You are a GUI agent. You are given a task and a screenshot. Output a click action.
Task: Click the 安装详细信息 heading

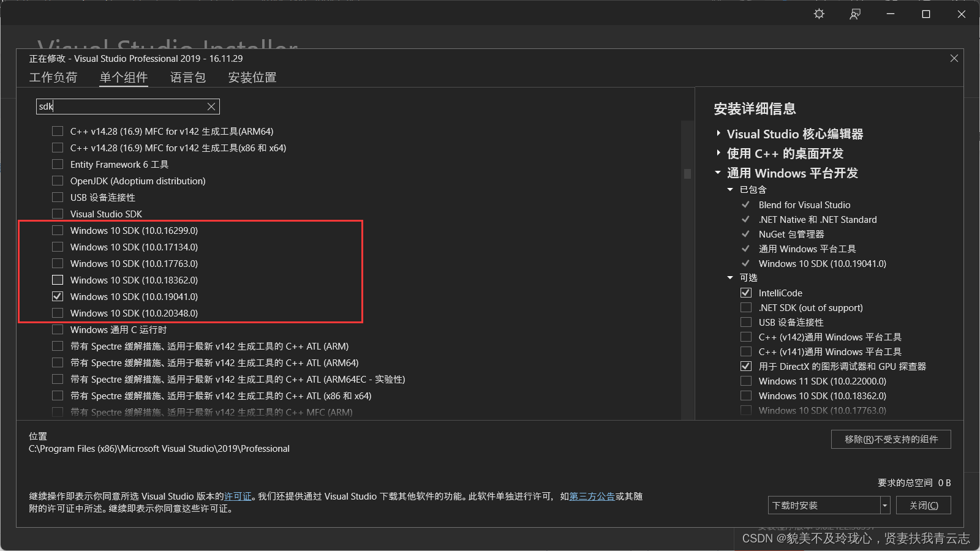(755, 109)
